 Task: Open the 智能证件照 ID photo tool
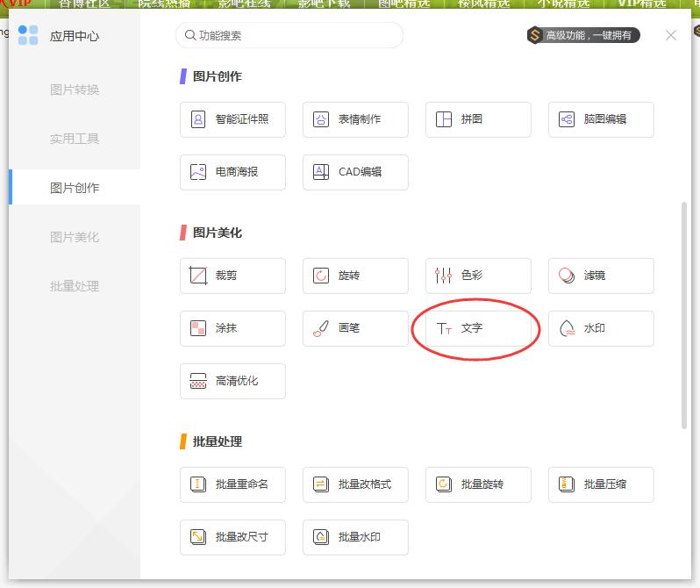[232, 119]
